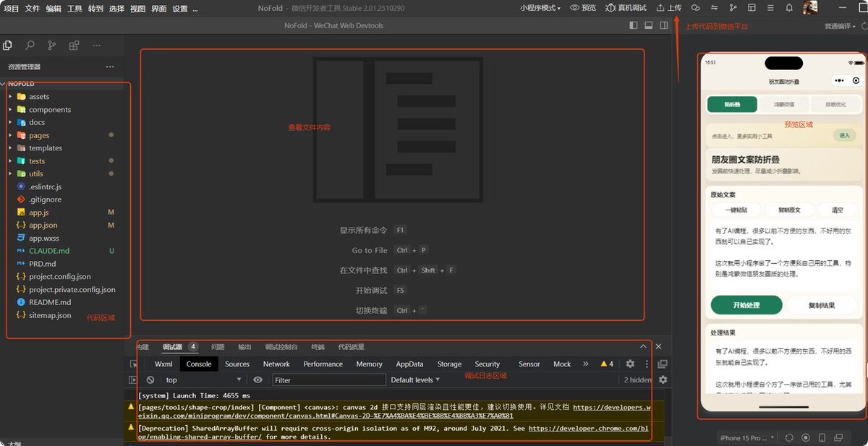Open the three-line details icon in top toolbar
Viewport: 868px width, 446px height.
[x=770, y=8]
